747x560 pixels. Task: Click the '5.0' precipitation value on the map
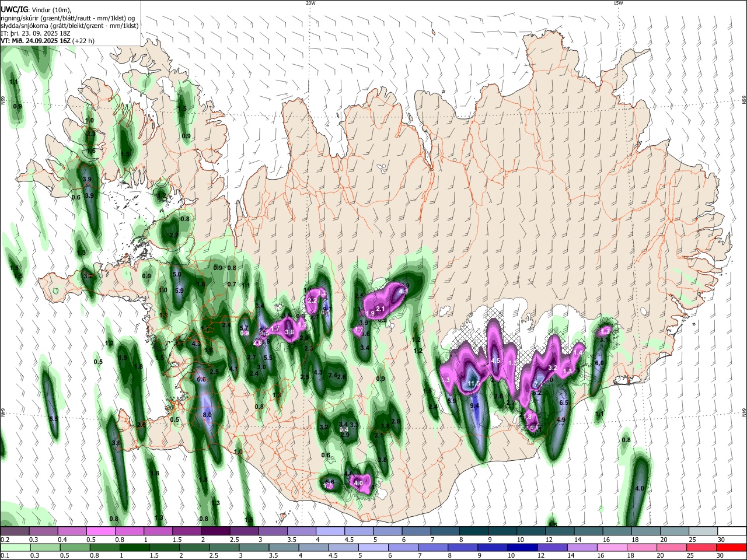[177, 274]
